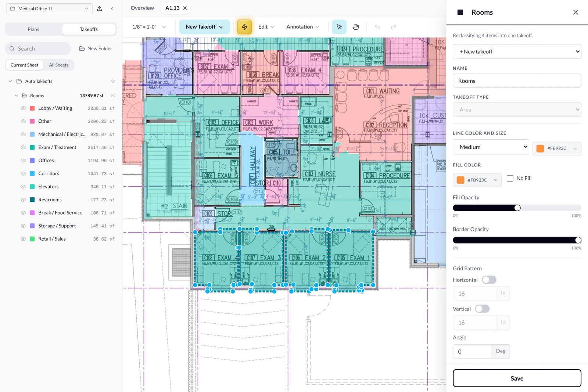Switch to the hand pan tool

click(356, 27)
